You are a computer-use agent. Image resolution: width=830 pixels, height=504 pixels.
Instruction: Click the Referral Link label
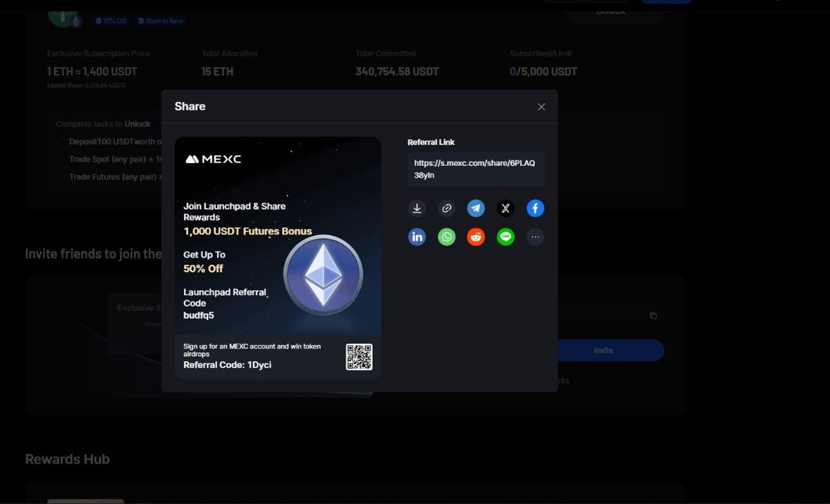coord(431,142)
